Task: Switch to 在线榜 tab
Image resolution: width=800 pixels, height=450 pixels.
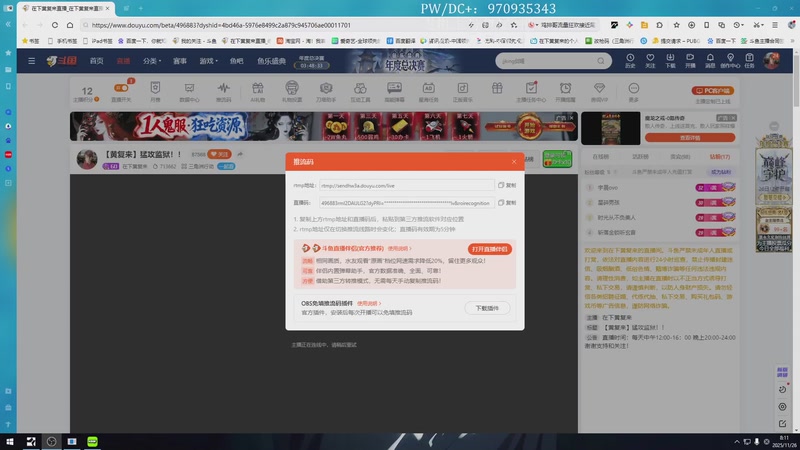Action: click(x=601, y=157)
